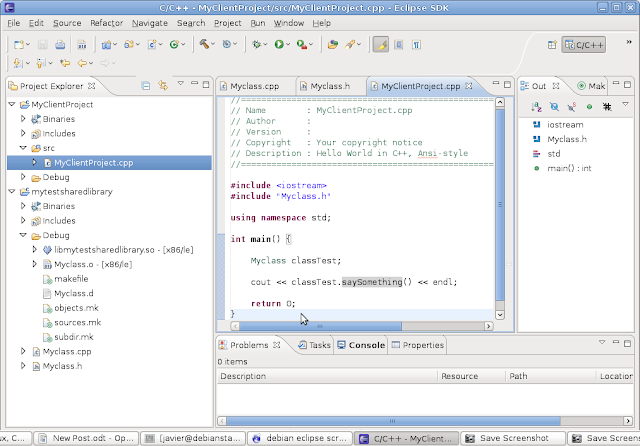This screenshot has height=446, width=640.
Task: Expand Debug folder under MyClientProject
Action: [23, 177]
